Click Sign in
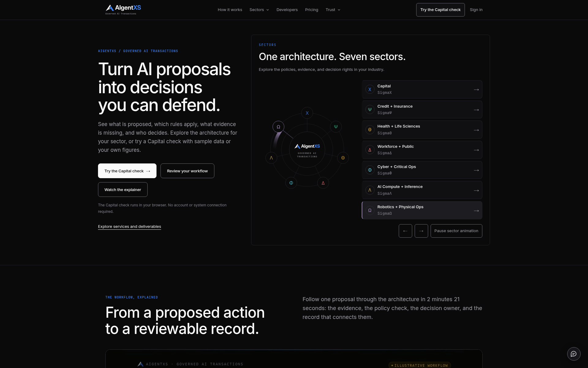Image resolution: width=588 pixels, height=368 pixels. click(x=476, y=10)
